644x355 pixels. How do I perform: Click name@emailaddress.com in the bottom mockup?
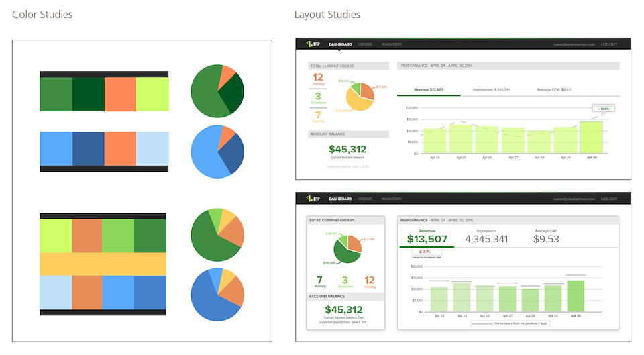pyautogui.click(x=574, y=199)
